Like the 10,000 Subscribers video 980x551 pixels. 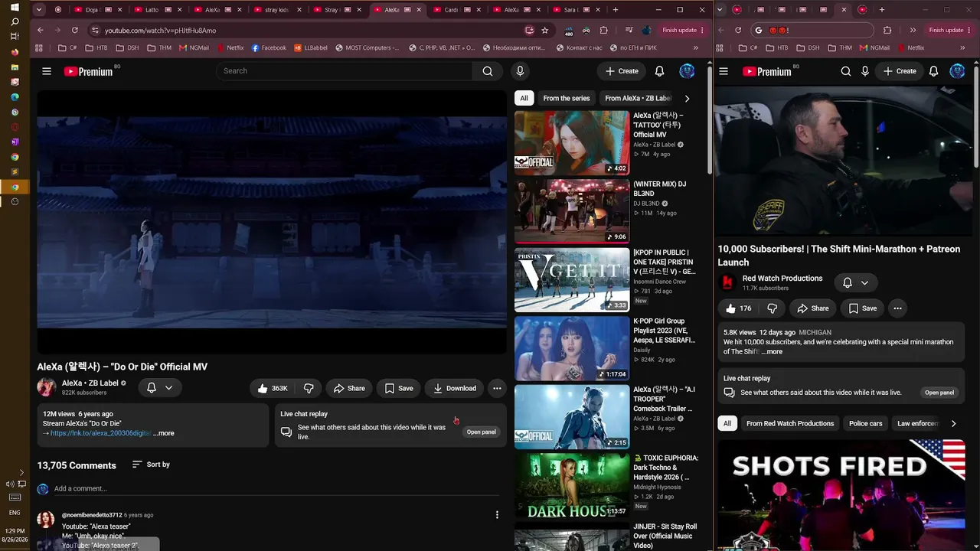739,308
